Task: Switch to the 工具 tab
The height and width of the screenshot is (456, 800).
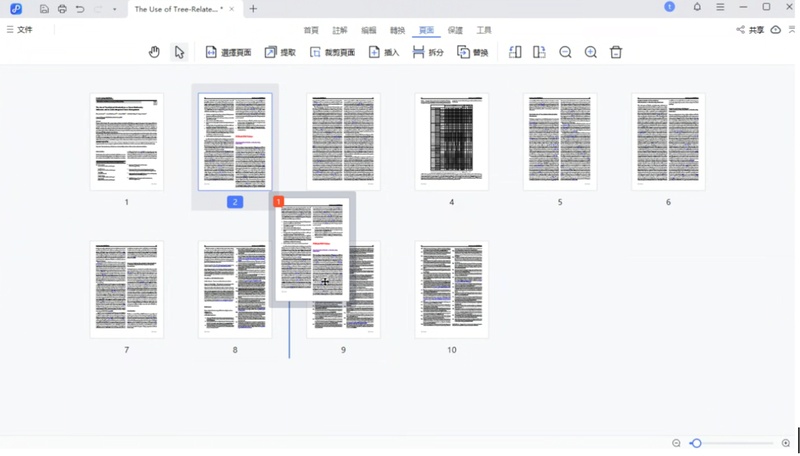Action: [x=484, y=30]
